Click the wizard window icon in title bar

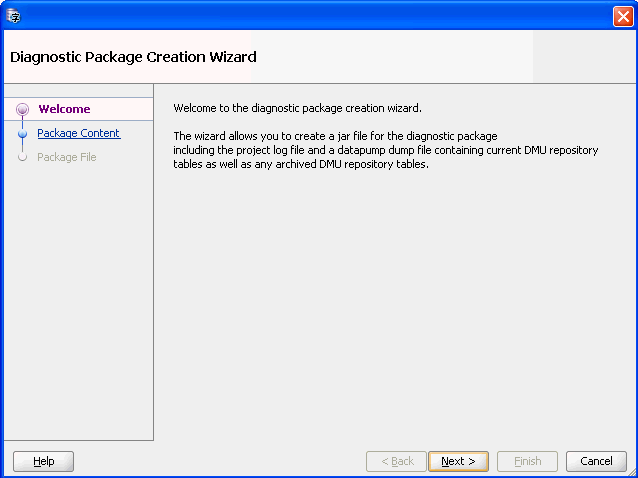pos(14,16)
